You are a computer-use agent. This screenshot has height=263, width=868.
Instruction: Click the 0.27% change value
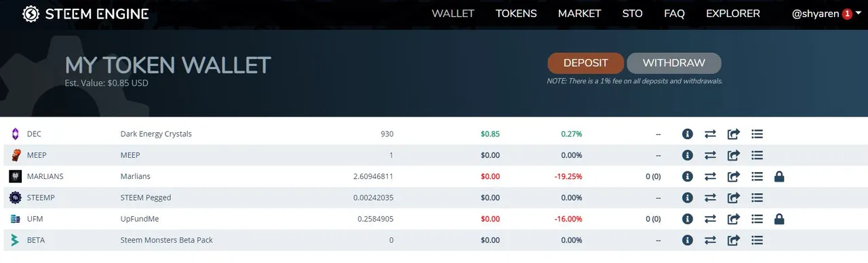tap(572, 134)
